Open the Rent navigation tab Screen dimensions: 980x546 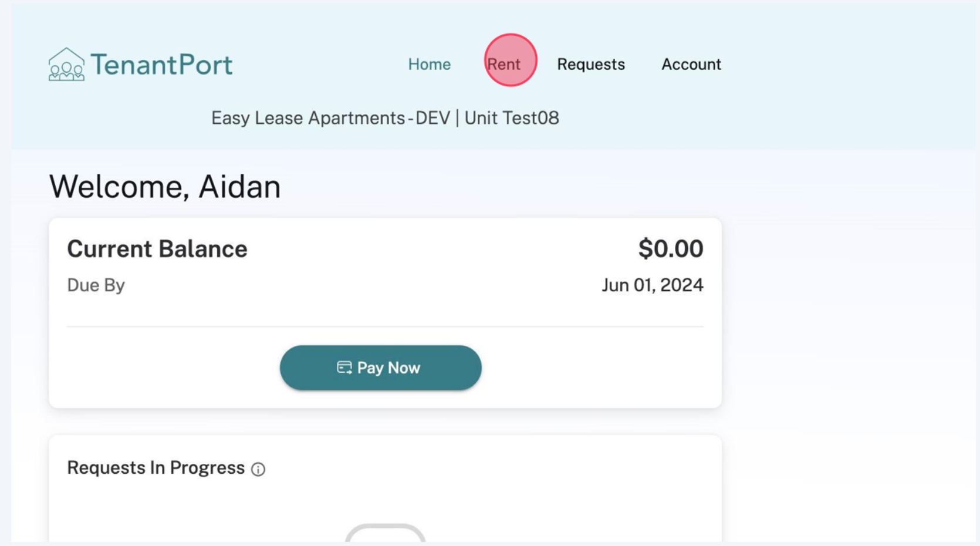[x=504, y=64]
